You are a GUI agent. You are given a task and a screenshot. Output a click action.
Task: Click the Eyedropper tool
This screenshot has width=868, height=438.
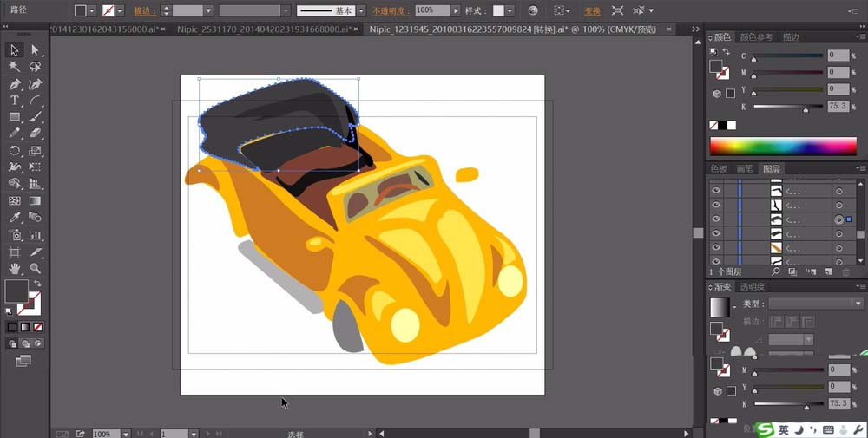pos(15,218)
